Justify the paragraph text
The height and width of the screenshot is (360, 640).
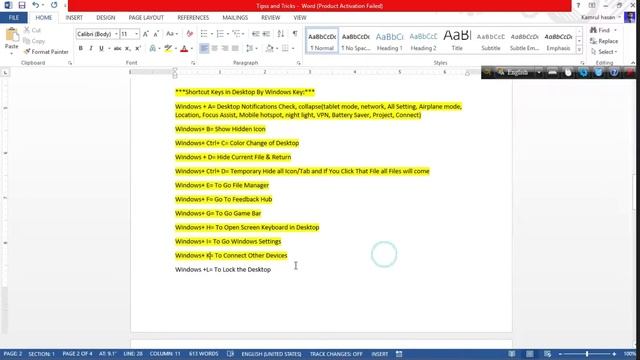[235, 49]
